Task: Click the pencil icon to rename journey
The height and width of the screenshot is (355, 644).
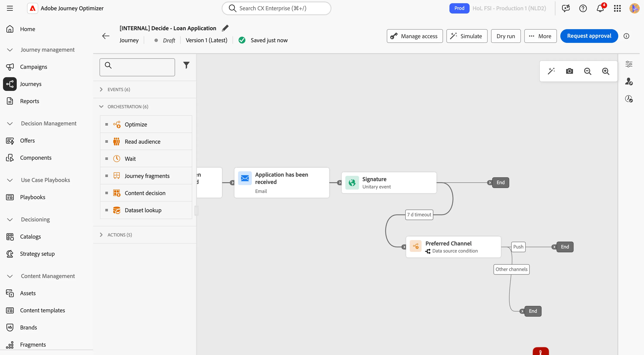Action: coord(225,28)
